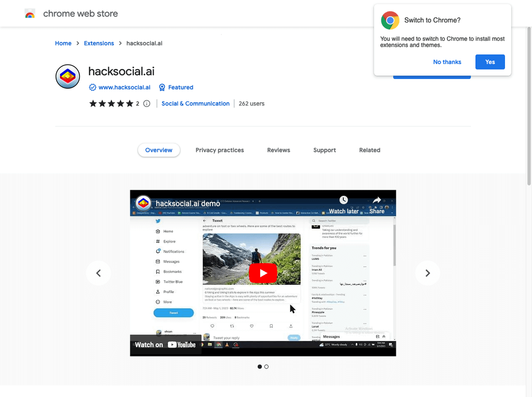Navigate to Extensions via the breadcrumb
Screen dimensions: 532x397
coord(99,43)
